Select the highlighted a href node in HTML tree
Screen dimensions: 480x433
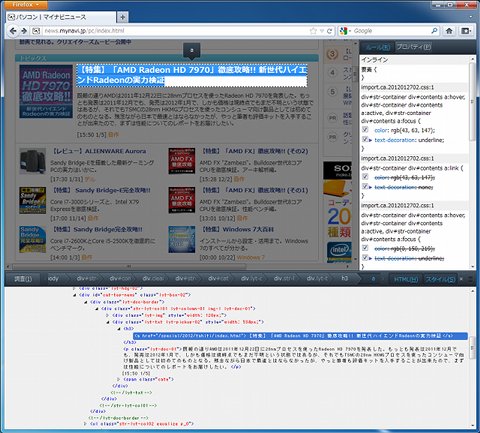300,336
